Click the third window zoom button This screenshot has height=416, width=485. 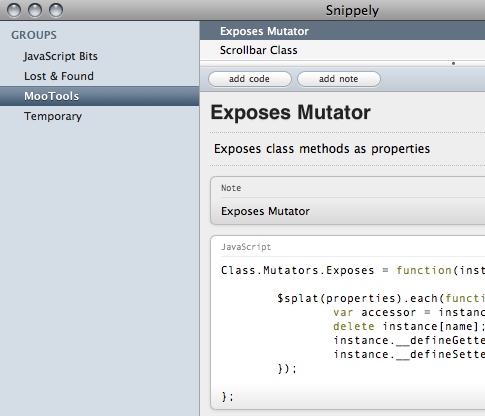56,10
